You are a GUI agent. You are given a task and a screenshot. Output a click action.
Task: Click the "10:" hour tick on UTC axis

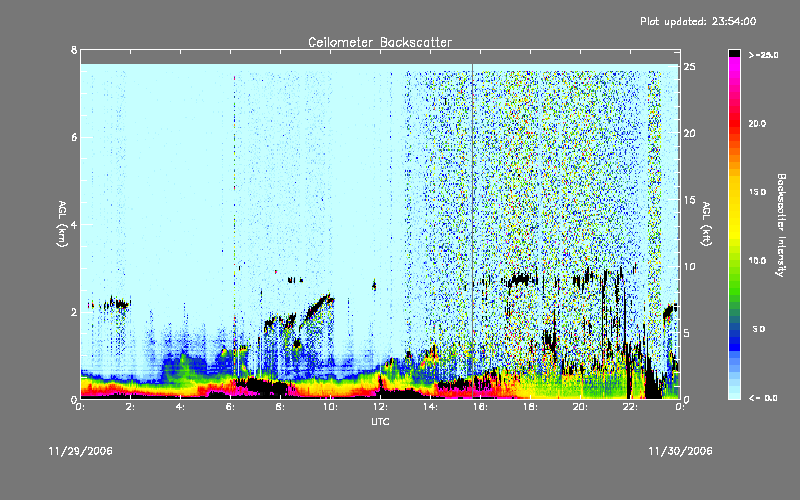pyautogui.click(x=330, y=407)
